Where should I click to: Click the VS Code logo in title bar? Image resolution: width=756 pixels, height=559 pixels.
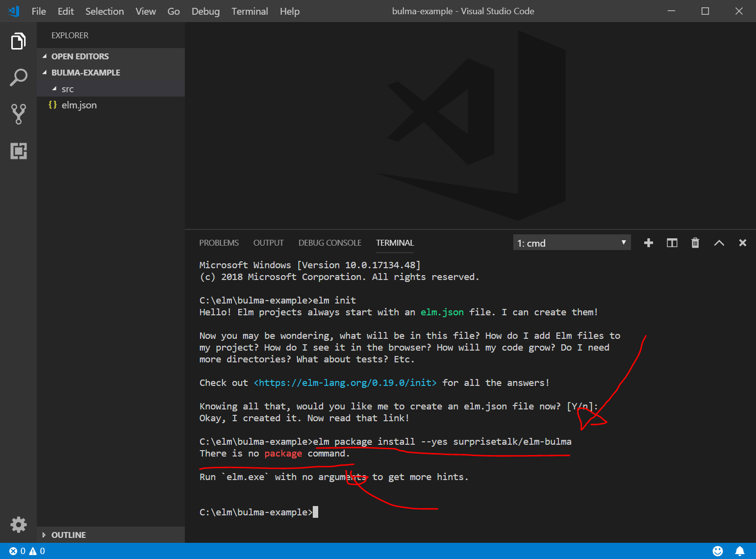pos(14,11)
